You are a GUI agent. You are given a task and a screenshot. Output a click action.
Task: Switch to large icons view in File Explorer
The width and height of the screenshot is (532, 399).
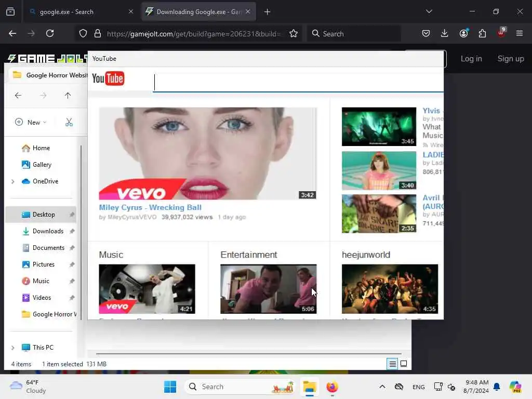[x=404, y=364]
